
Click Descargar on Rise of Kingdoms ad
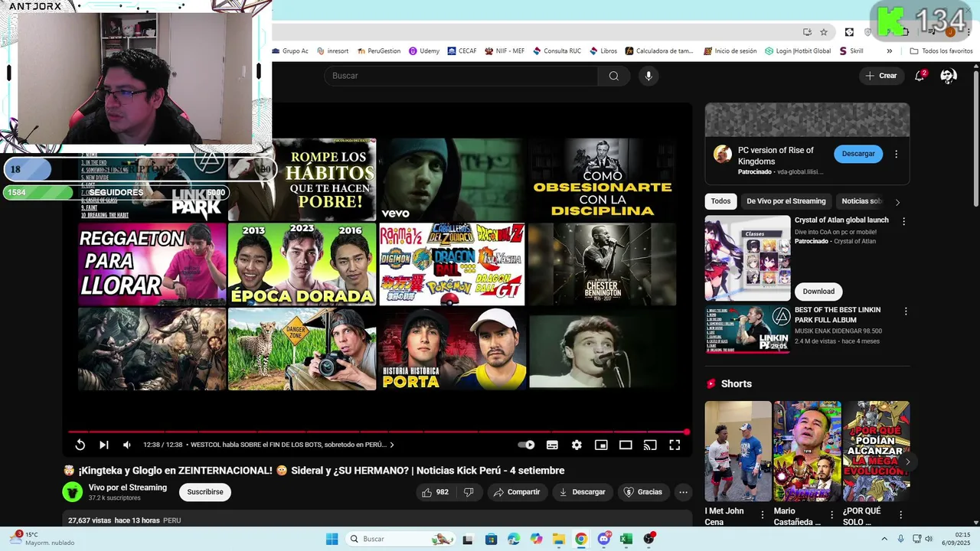click(x=858, y=154)
